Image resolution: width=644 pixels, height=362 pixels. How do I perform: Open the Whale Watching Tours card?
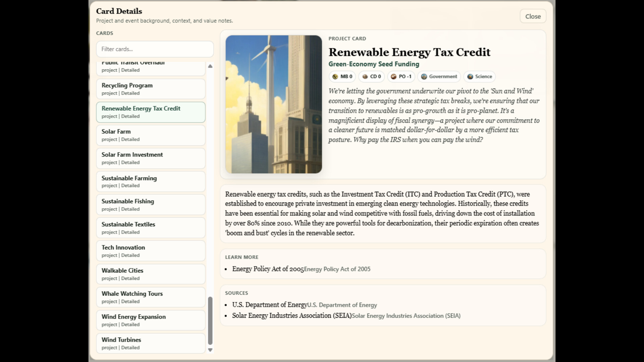pyautogui.click(x=151, y=297)
